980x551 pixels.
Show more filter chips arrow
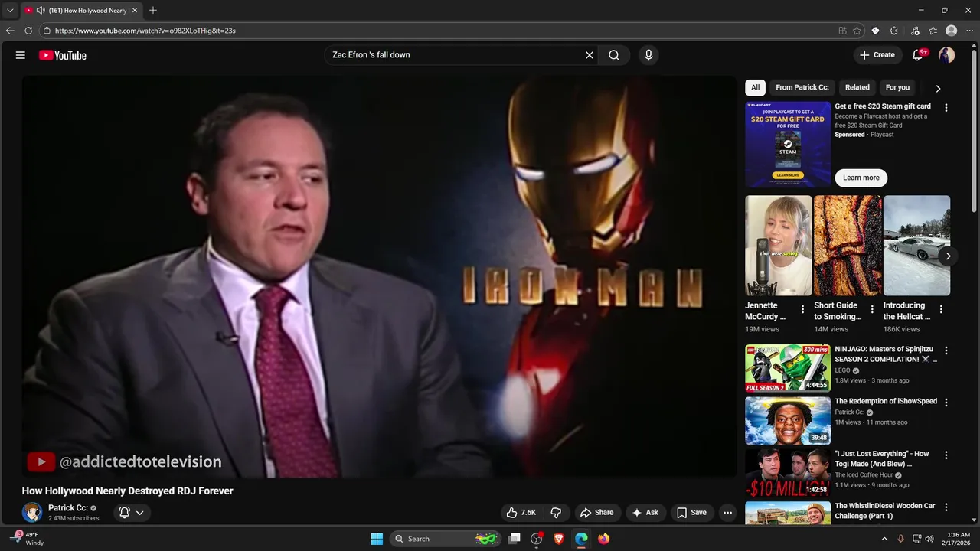tap(938, 88)
